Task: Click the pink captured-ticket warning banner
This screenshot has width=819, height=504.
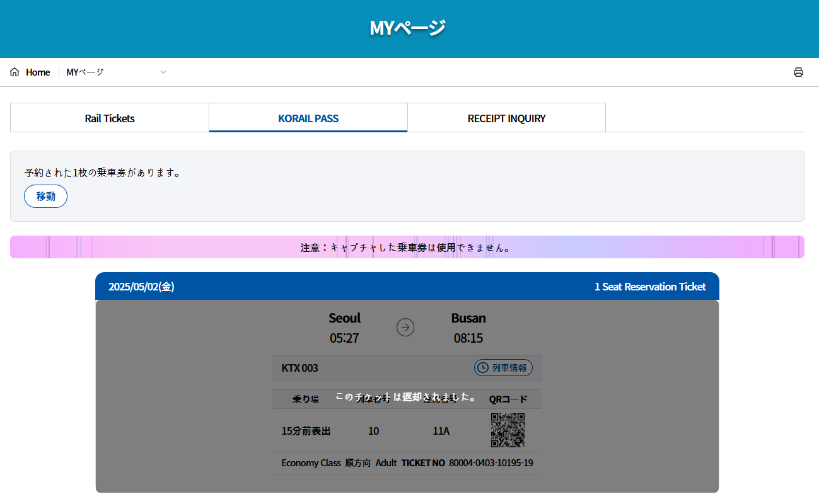Action: [407, 248]
